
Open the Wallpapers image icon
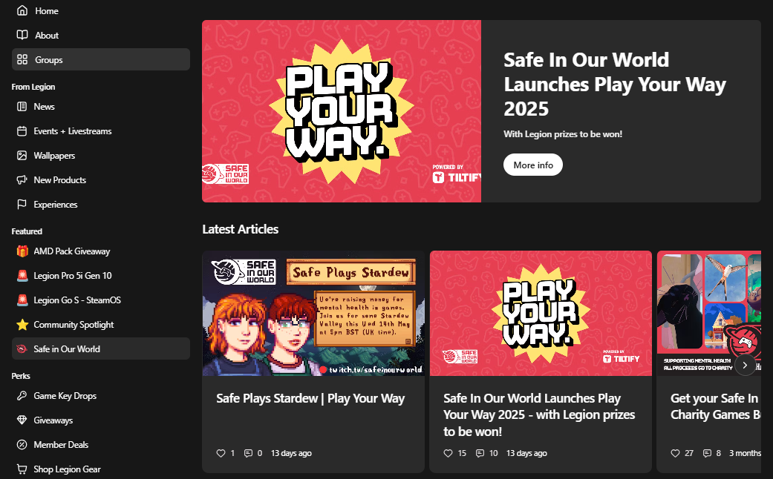coord(22,155)
